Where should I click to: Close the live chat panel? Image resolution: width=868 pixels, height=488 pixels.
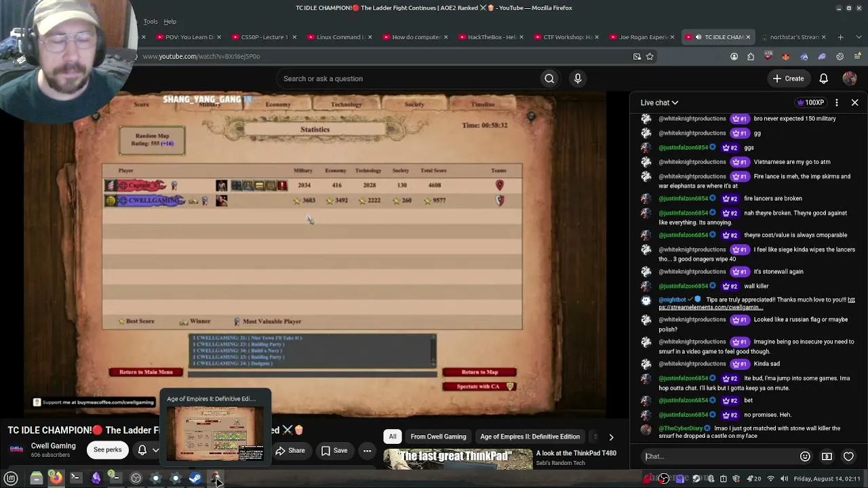[854, 102]
